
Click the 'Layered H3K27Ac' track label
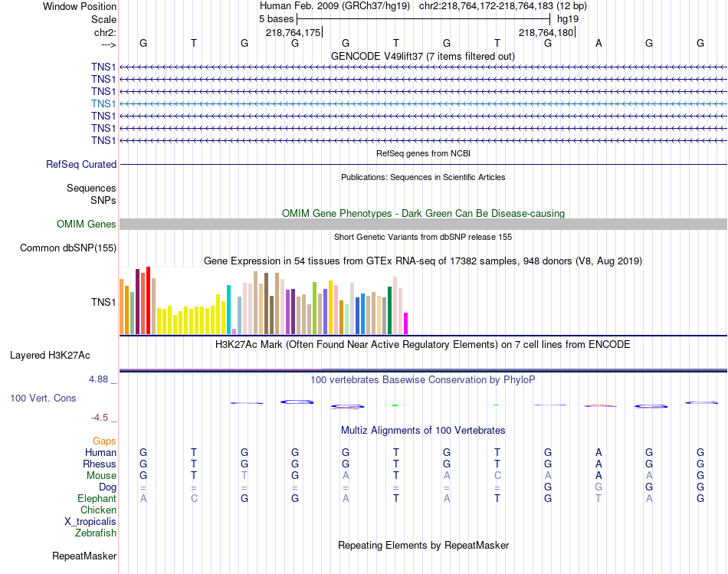click(50, 356)
